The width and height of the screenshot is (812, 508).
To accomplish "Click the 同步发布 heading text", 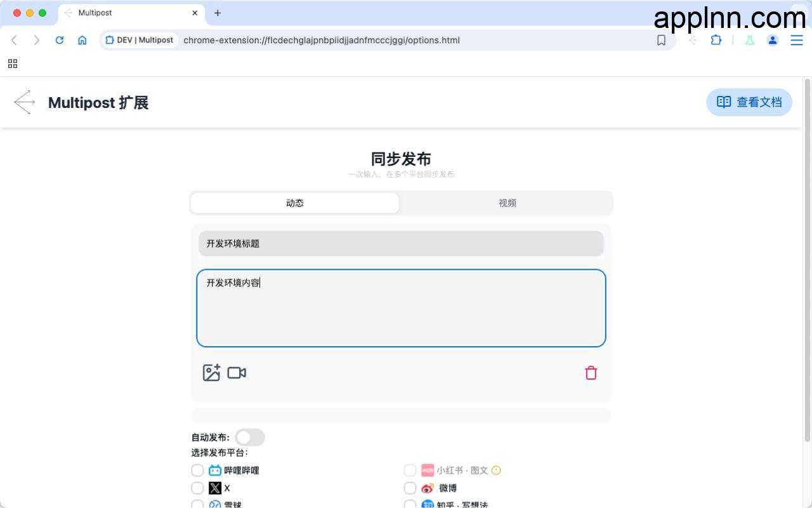I will (401, 159).
